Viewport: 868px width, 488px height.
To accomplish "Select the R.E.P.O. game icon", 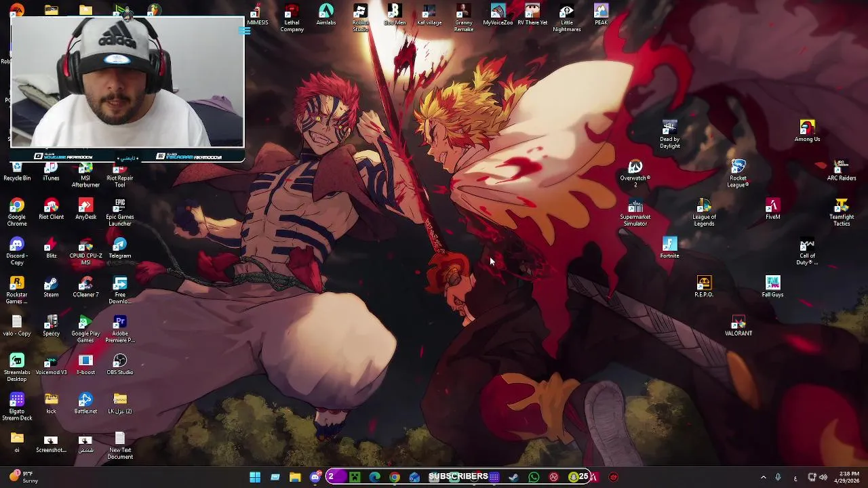I will (x=704, y=286).
